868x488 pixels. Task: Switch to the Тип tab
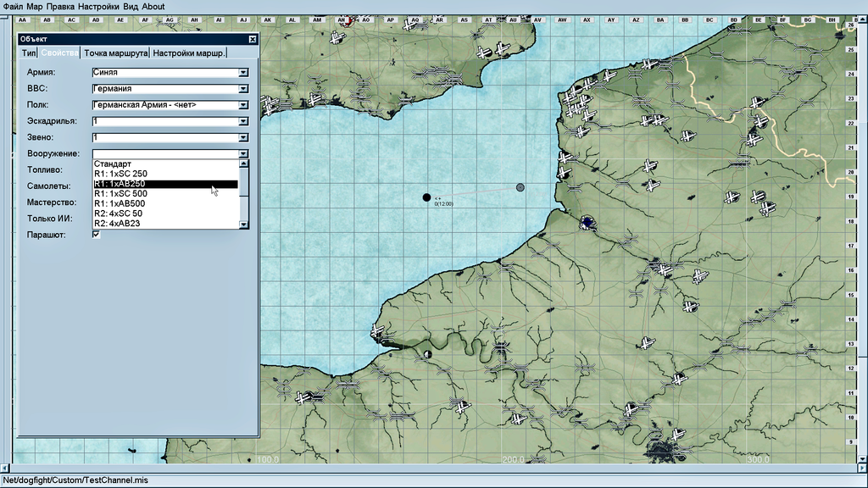29,53
